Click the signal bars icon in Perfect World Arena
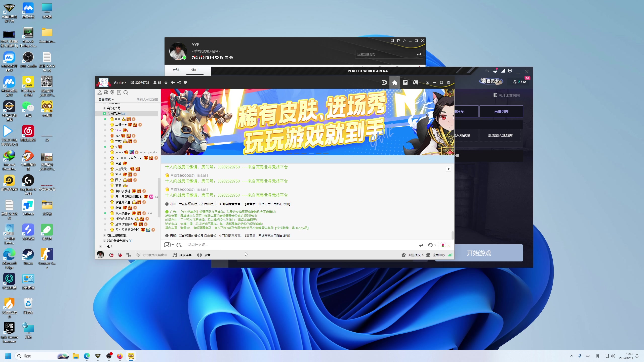Viewport: 644px width, 362px height. coord(503,71)
